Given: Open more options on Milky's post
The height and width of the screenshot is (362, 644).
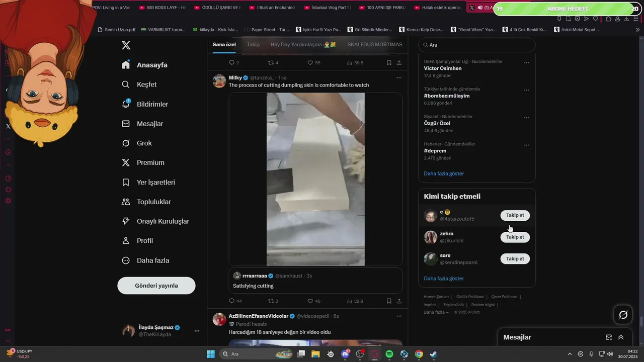Looking at the screenshot, I should point(399,78).
